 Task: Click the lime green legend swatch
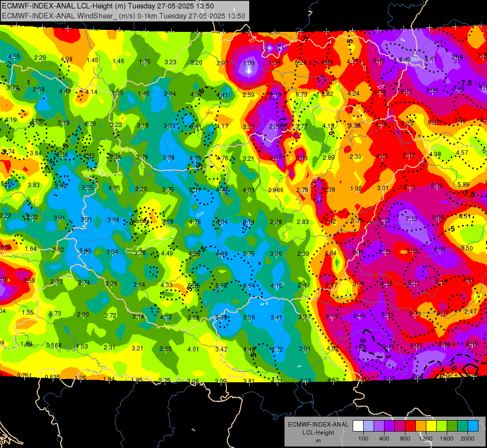[x=442, y=426]
